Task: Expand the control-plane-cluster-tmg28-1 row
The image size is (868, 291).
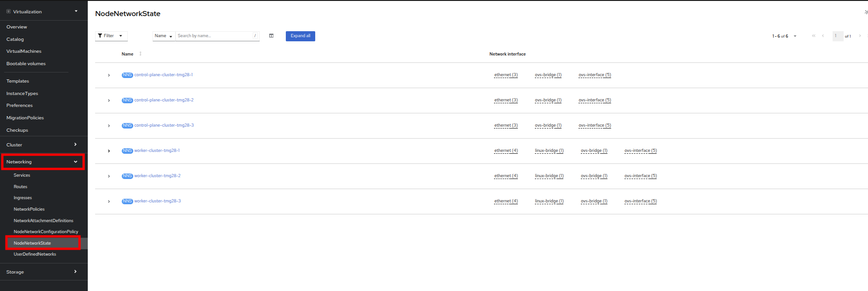Action: click(x=109, y=75)
